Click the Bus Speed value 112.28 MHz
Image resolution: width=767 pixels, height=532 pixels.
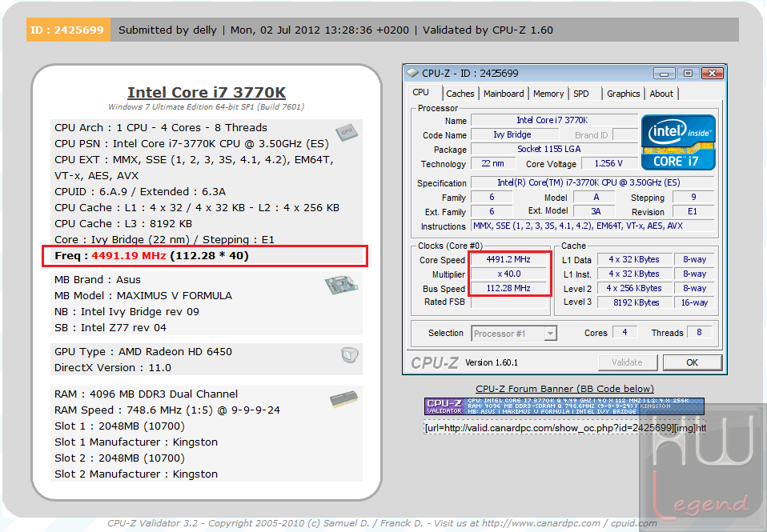(508, 288)
